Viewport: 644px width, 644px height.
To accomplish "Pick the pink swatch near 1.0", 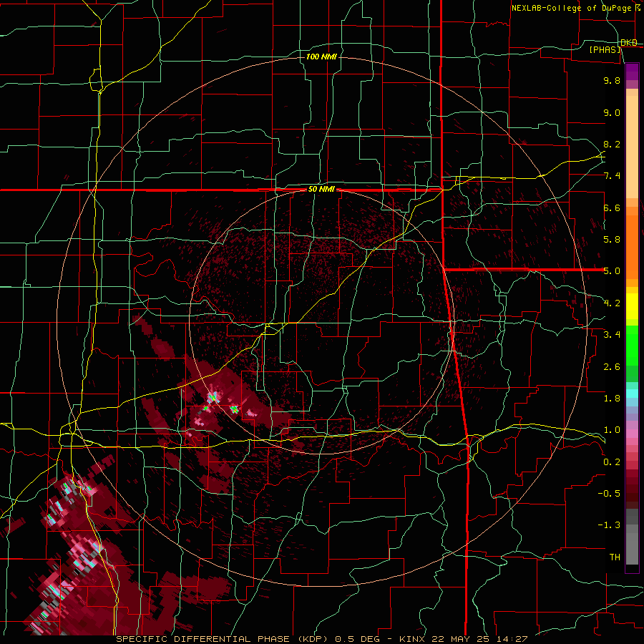I will coord(632,434).
